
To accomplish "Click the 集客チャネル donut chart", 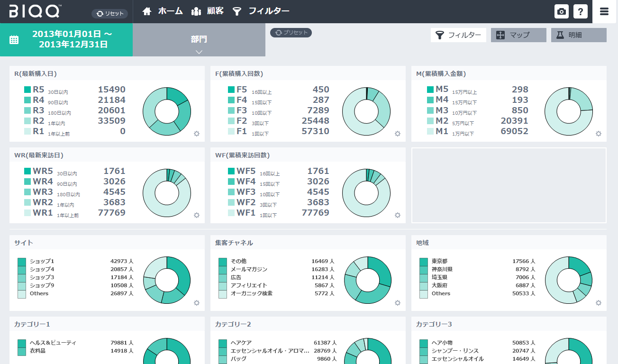I will [368, 281].
